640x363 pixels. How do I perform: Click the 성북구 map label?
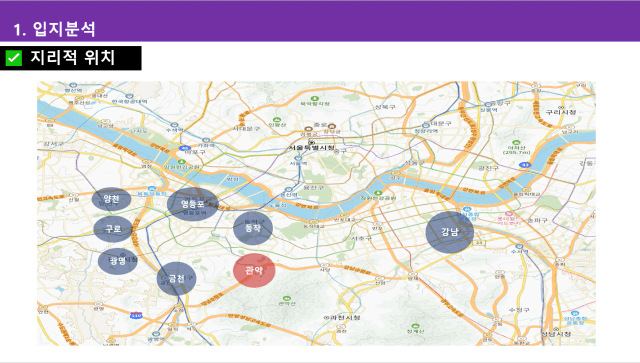point(385,107)
